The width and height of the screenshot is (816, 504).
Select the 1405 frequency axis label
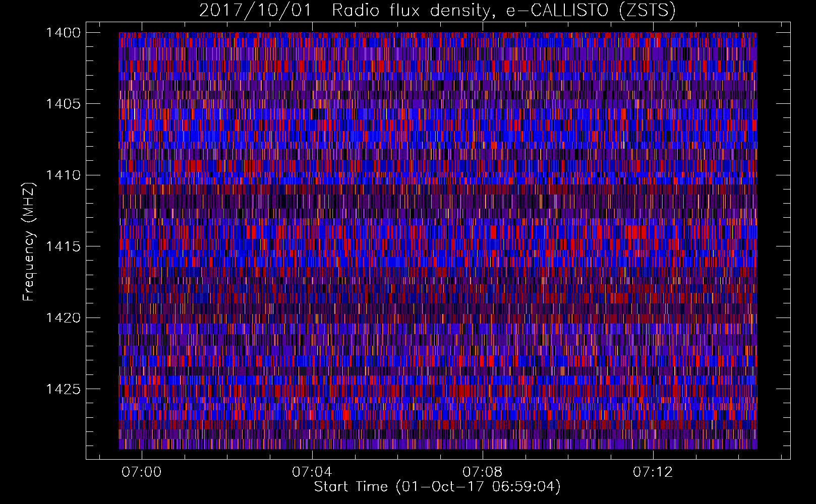pyautogui.click(x=63, y=104)
